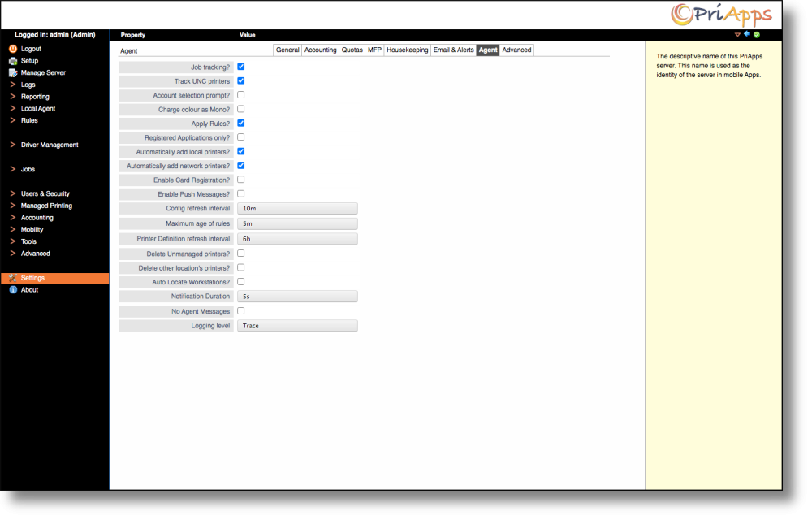This screenshot has width=812, height=520.
Task: Check Registered Applications only checkbox
Action: [x=241, y=137]
